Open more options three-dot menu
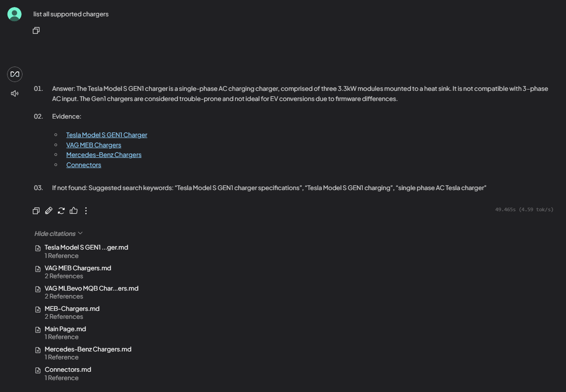This screenshot has width=566, height=392. click(86, 211)
